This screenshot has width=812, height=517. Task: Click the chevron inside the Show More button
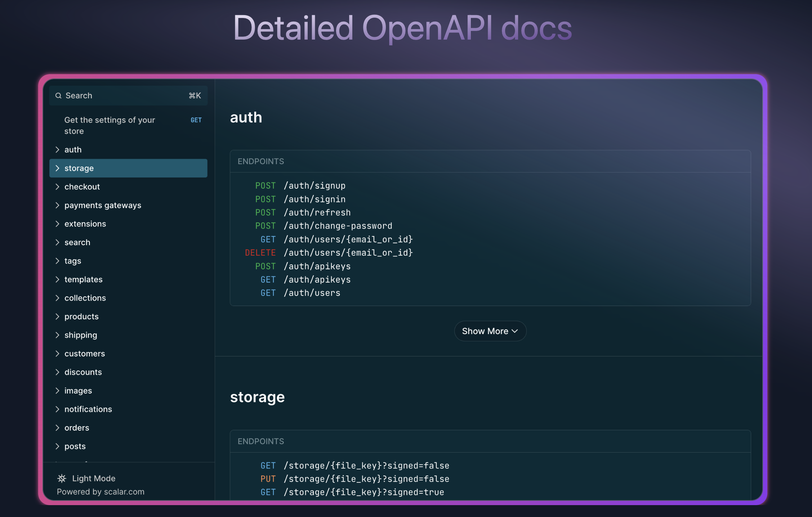click(x=515, y=331)
